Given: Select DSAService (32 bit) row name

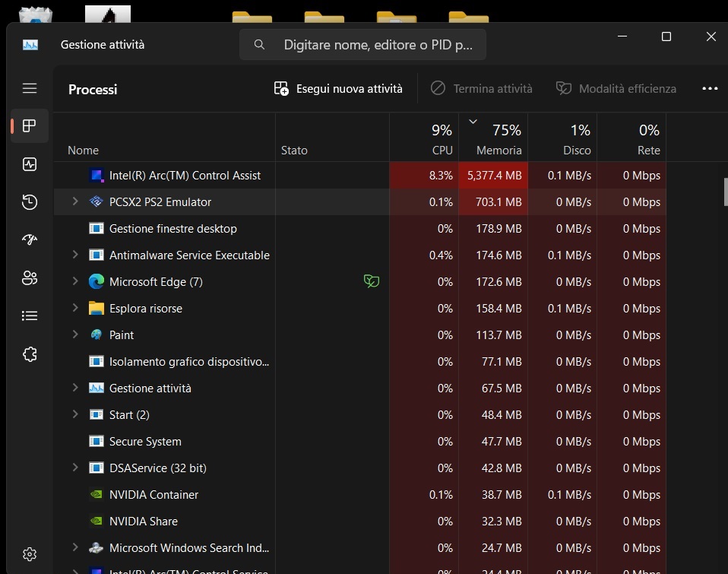Looking at the screenshot, I should tap(158, 468).
